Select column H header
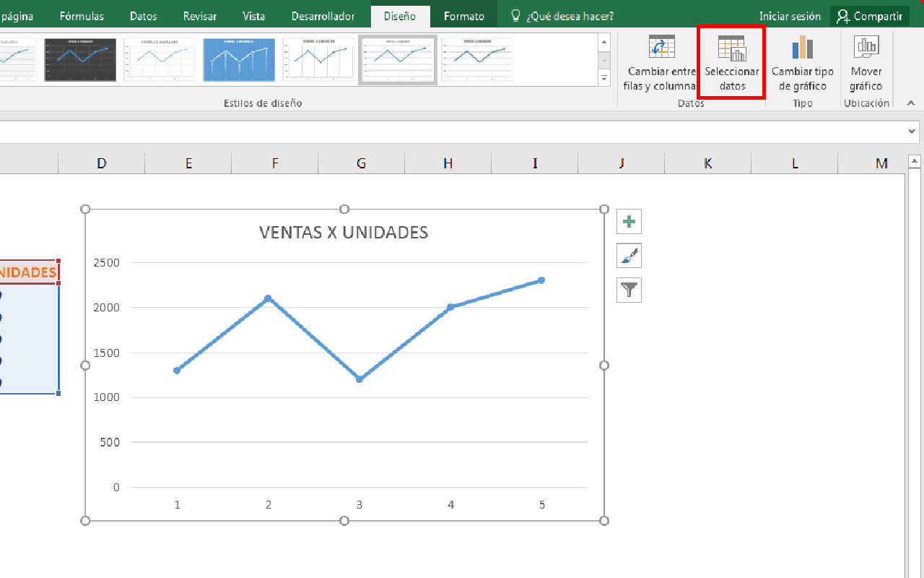This screenshot has height=578, width=924. tap(448, 164)
